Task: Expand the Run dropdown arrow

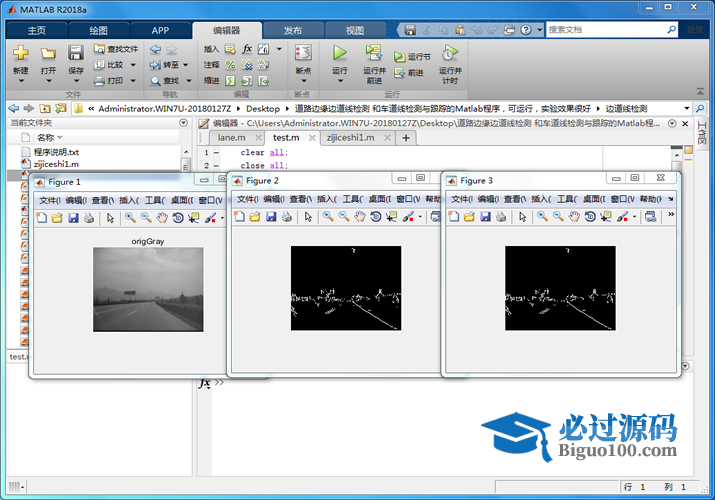Action: [x=340, y=81]
